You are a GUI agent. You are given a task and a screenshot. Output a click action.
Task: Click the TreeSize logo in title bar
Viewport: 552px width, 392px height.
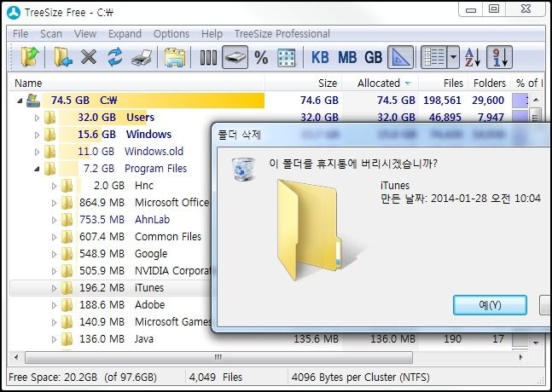(x=15, y=13)
